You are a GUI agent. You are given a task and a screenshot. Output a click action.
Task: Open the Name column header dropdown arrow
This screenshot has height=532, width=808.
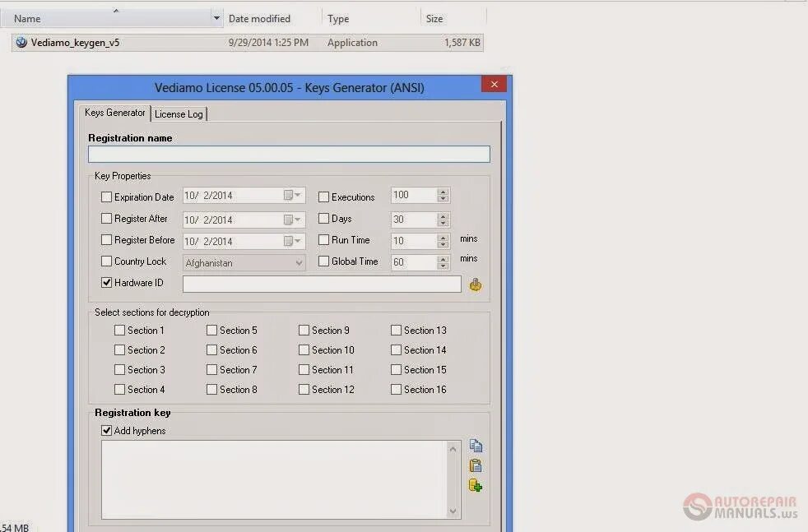click(216, 18)
